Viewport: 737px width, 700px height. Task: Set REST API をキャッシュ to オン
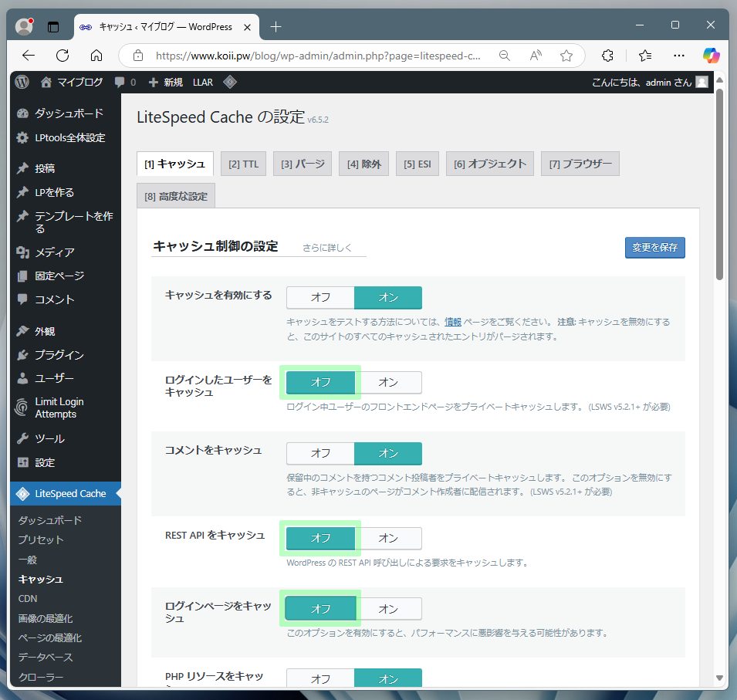point(388,538)
